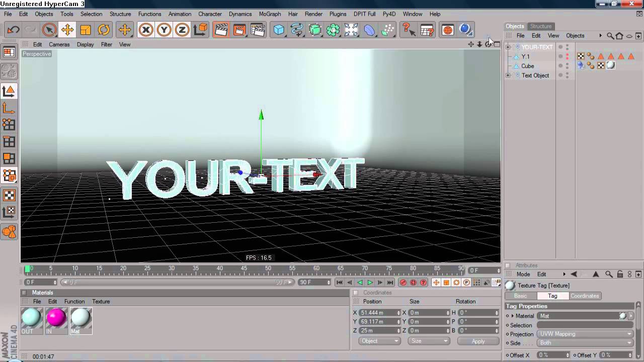Play the animation forwards
644x362 pixels.
pos(370,283)
